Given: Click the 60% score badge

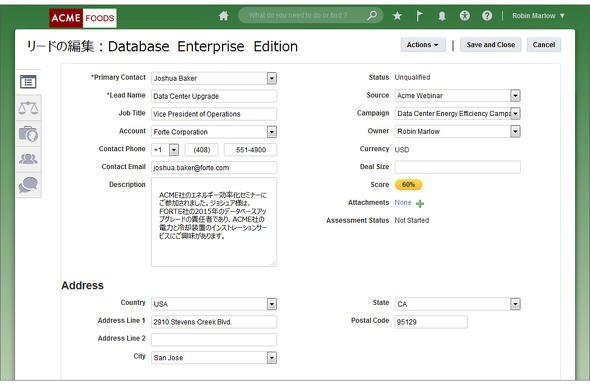Looking at the screenshot, I should click(409, 184).
